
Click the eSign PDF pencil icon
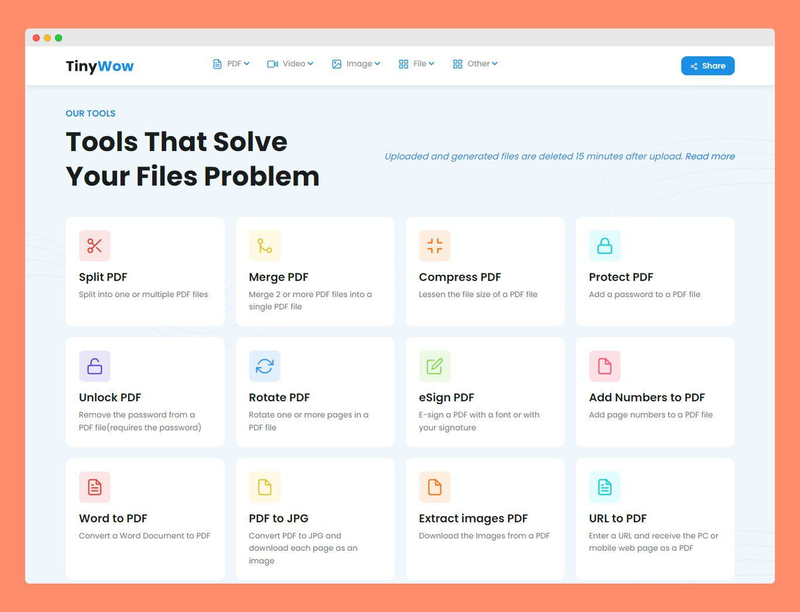tap(435, 366)
